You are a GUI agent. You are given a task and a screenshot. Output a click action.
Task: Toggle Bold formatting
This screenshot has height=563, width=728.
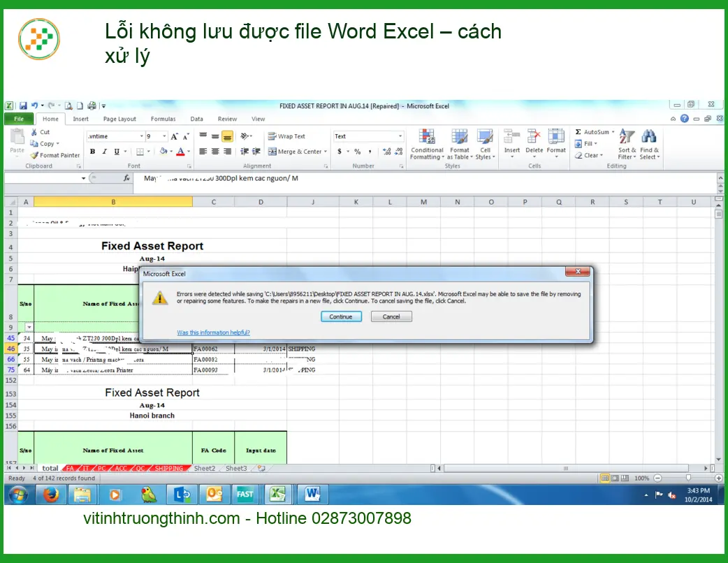click(x=92, y=152)
